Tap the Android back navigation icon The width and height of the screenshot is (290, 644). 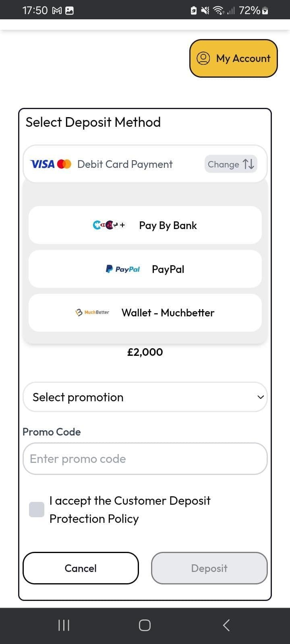226,625
